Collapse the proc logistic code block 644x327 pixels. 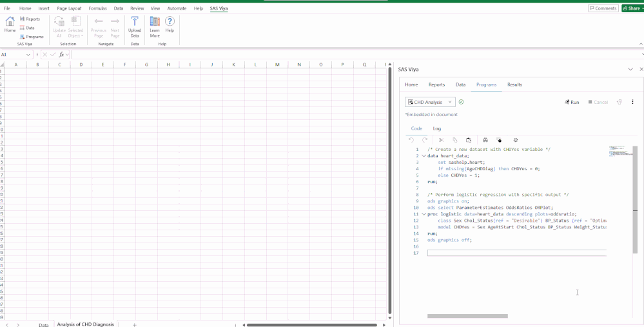tap(424, 214)
